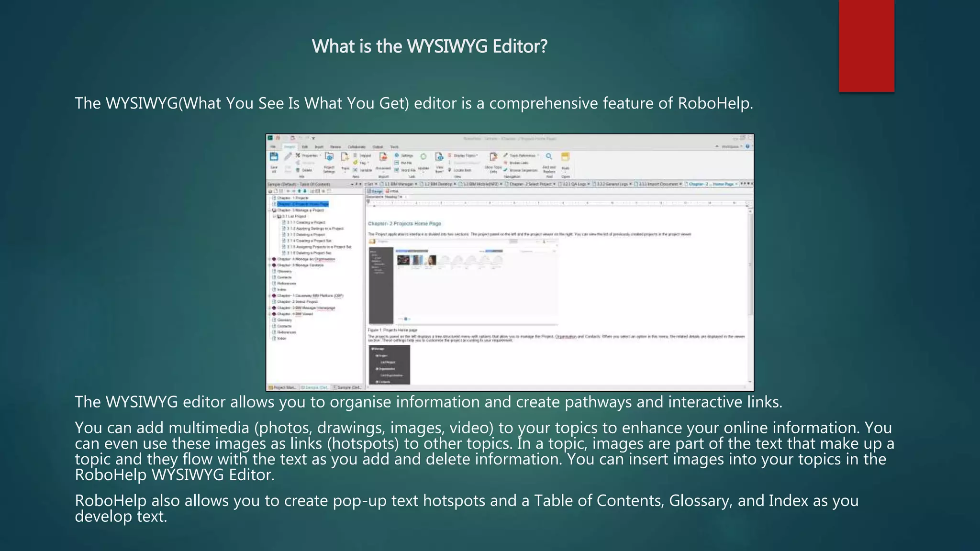Select the Design view tab

[375, 191]
